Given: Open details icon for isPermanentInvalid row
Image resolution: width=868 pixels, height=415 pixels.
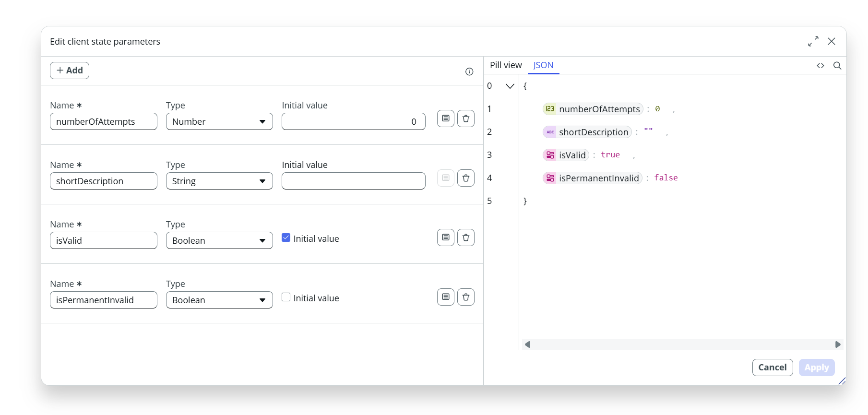Looking at the screenshot, I should [445, 297].
